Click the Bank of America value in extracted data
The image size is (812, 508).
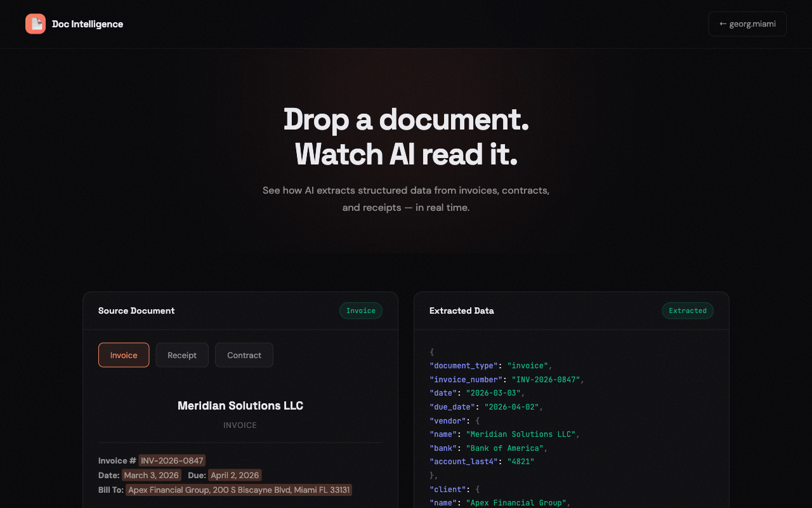504,448
